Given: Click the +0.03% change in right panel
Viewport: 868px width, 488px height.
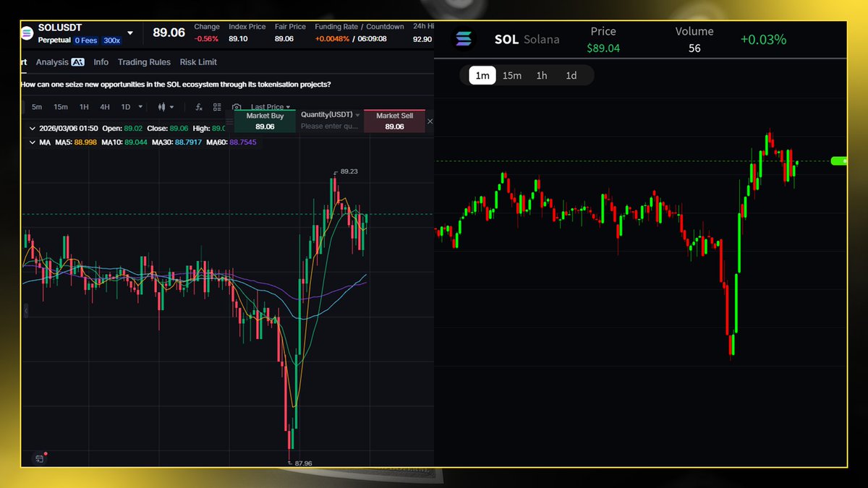Looking at the screenshot, I should tap(763, 40).
